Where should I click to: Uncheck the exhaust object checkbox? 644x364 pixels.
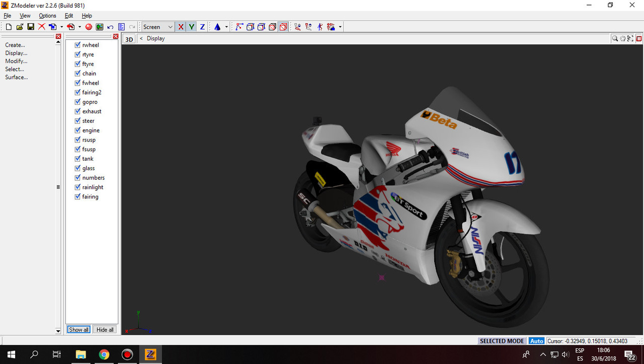(77, 111)
